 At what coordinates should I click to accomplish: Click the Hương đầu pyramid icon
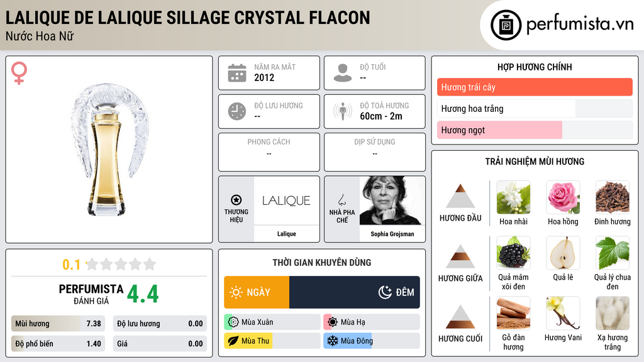pyautogui.click(x=460, y=196)
